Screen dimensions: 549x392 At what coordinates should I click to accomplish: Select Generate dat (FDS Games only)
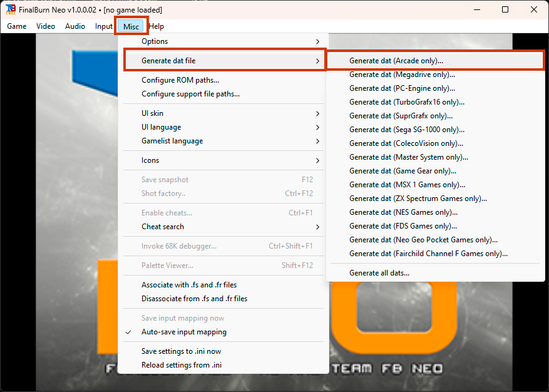(x=435, y=226)
